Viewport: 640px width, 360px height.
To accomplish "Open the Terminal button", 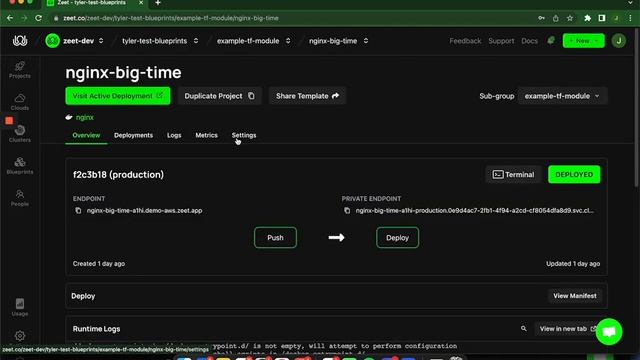I will 513,175.
